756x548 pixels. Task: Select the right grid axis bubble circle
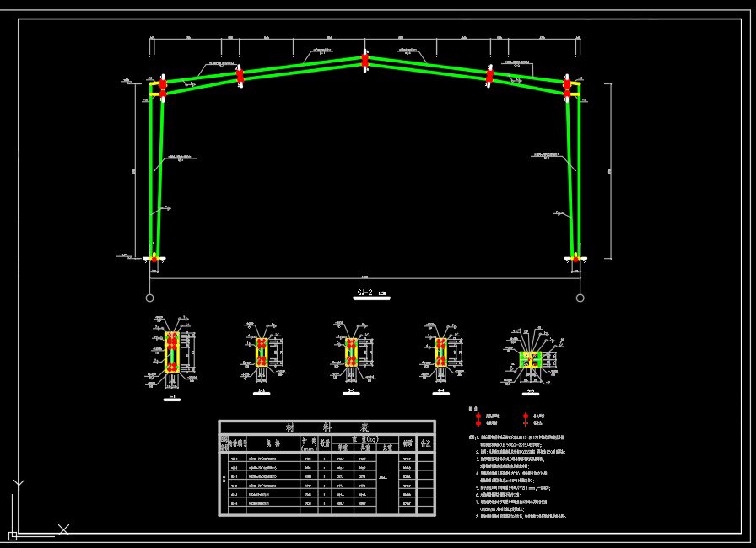click(580, 298)
